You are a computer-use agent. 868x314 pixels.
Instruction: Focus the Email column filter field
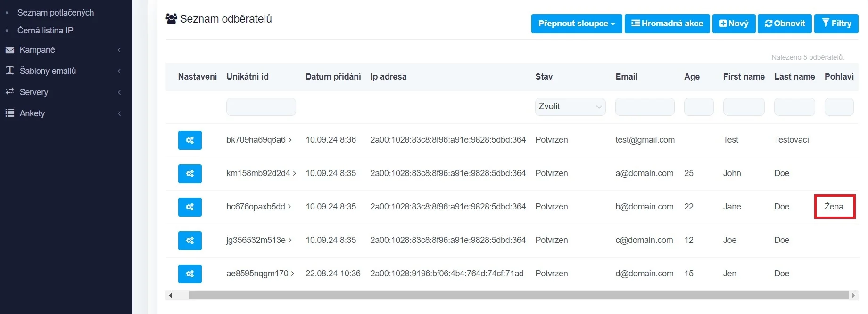tap(645, 107)
